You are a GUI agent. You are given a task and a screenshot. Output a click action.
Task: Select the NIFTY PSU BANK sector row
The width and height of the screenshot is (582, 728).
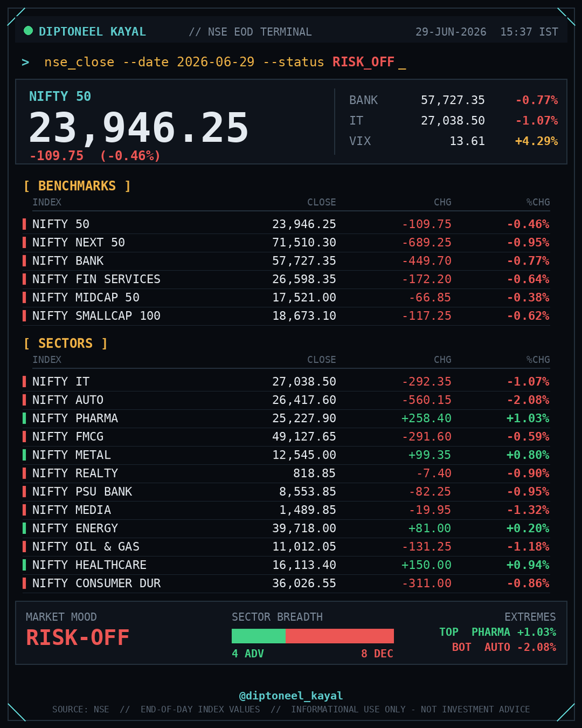point(286,491)
